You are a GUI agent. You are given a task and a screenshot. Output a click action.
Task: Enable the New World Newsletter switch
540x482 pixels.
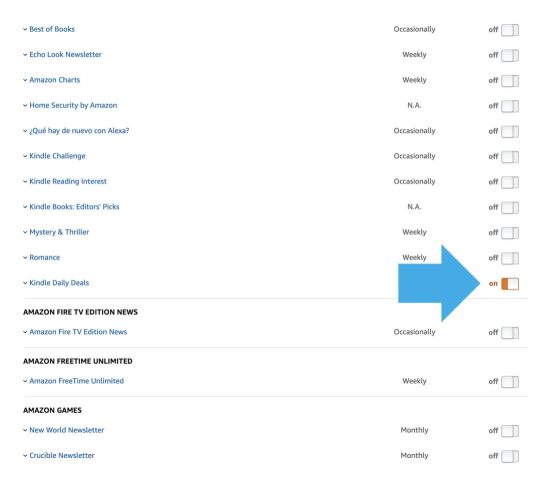[510, 431]
